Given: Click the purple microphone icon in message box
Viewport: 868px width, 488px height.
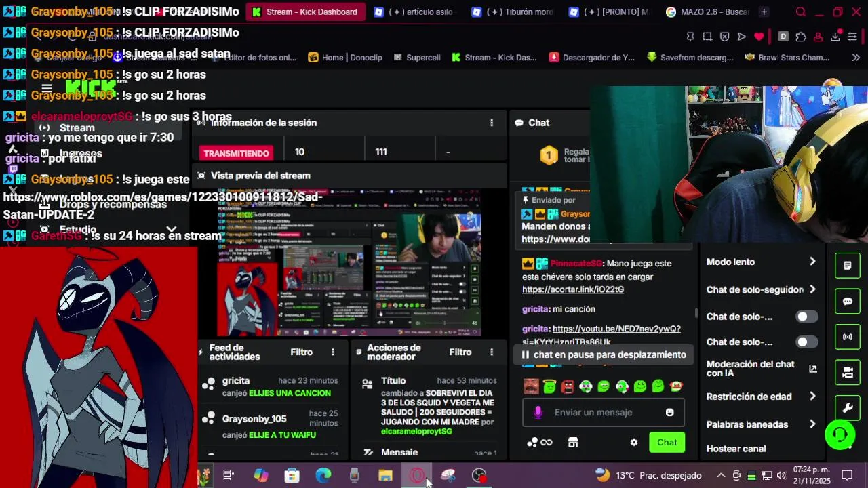Looking at the screenshot, I should pyautogui.click(x=538, y=412).
